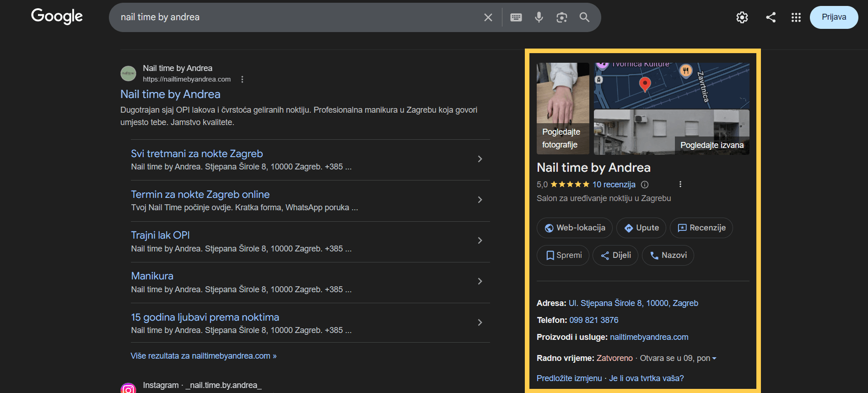Click the Web-lokacija button
The height and width of the screenshot is (393, 868).
[x=575, y=228]
